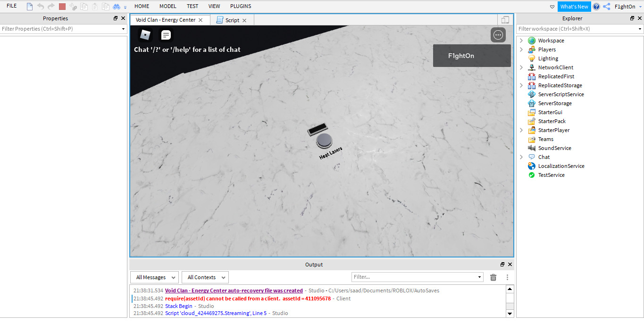Viewport: 644px width, 332px height.
Task: Click the Filter Properties input field
Action: (60, 29)
